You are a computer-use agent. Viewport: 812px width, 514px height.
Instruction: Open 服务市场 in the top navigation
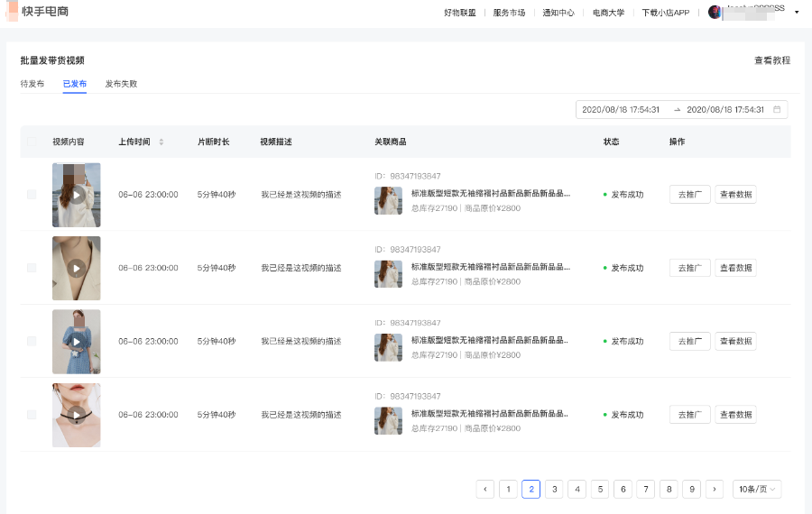pos(509,13)
